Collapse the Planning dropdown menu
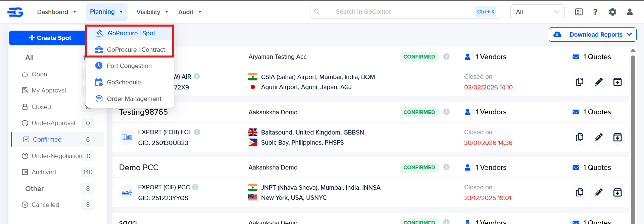 [x=107, y=12]
